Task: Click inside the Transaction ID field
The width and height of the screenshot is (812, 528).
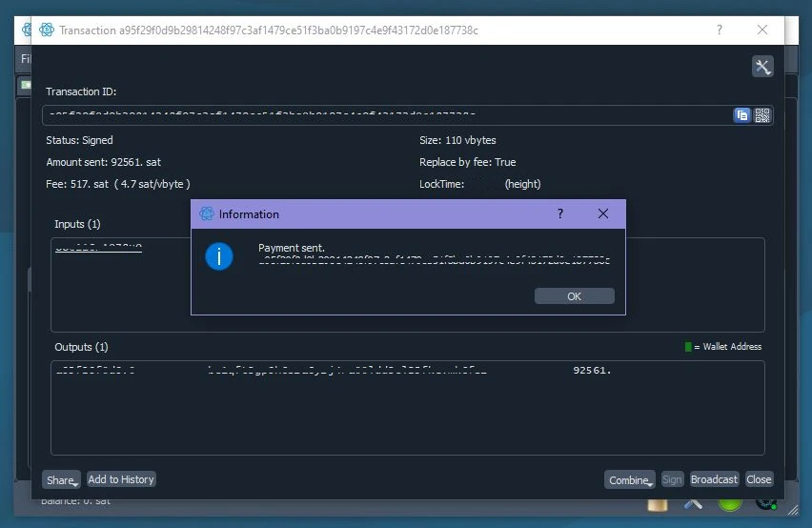Action: [x=381, y=115]
